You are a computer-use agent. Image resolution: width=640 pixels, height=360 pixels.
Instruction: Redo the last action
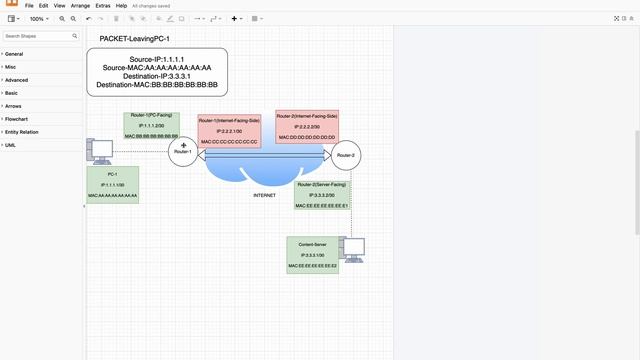click(x=100, y=19)
